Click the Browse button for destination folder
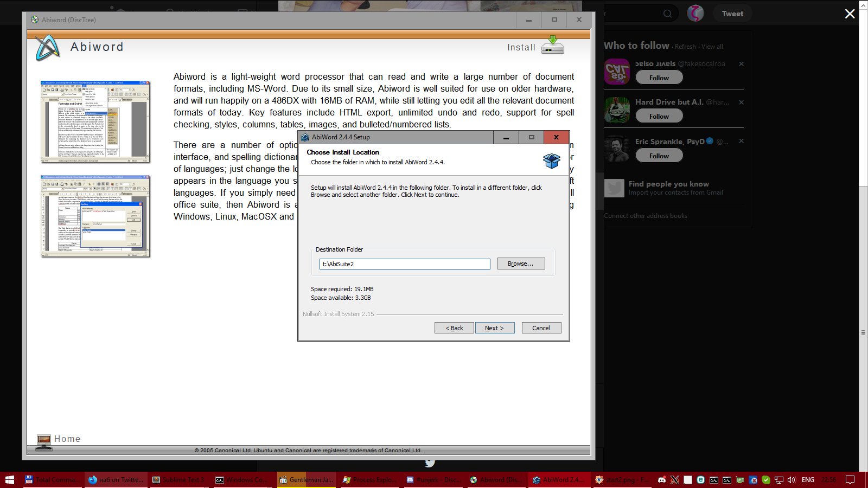 pyautogui.click(x=520, y=264)
